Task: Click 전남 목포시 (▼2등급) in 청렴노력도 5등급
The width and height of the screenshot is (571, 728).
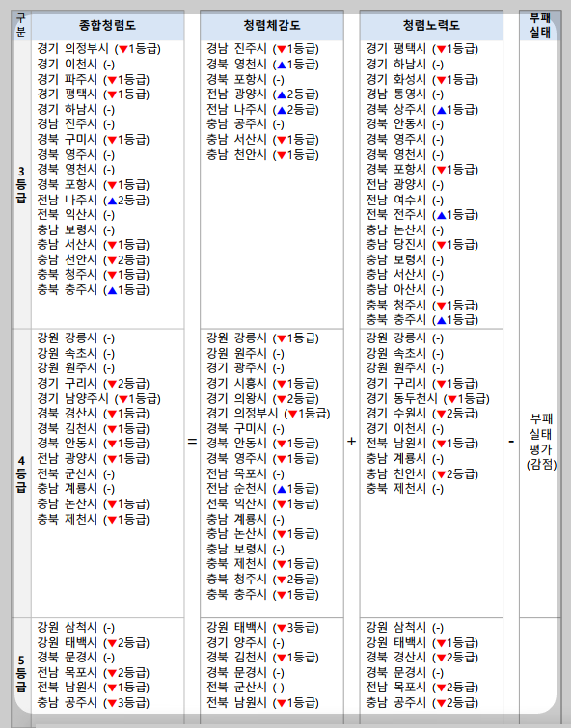Action: [421, 688]
